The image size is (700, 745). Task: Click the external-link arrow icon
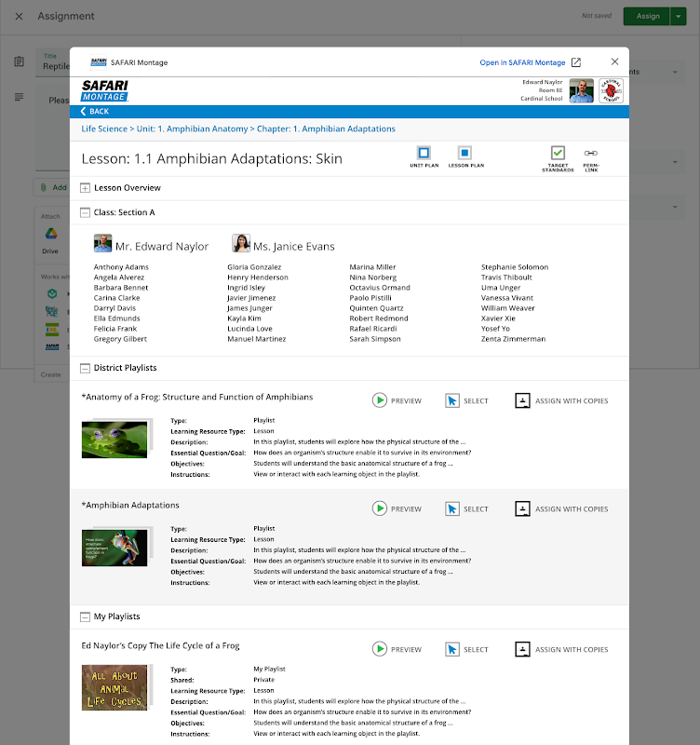[576, 62]
